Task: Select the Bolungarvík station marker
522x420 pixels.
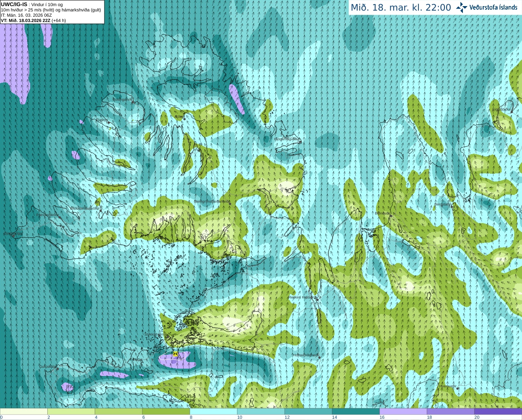Action: pyautogui.click(x=133, y=102)
